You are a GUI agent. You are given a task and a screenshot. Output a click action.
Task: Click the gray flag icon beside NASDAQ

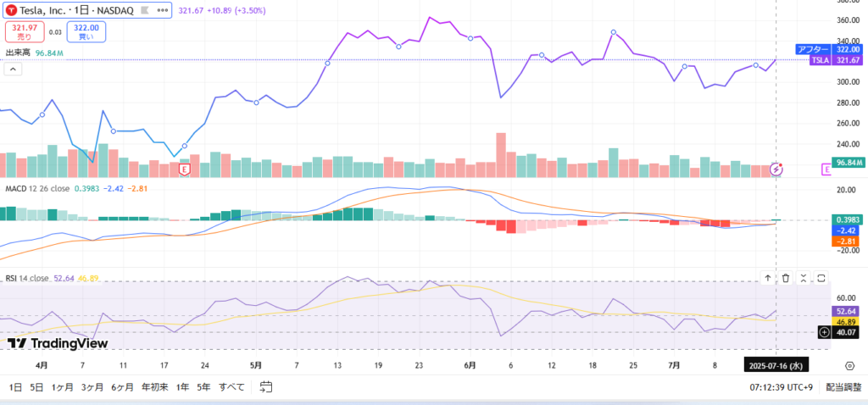tap(145, 10)
